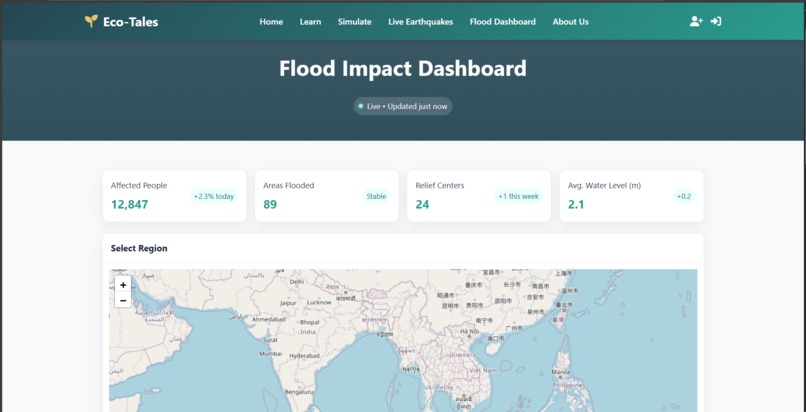806x412 pixels.
Task: Click the Areas Flooded label
Action: coord(288,185)
